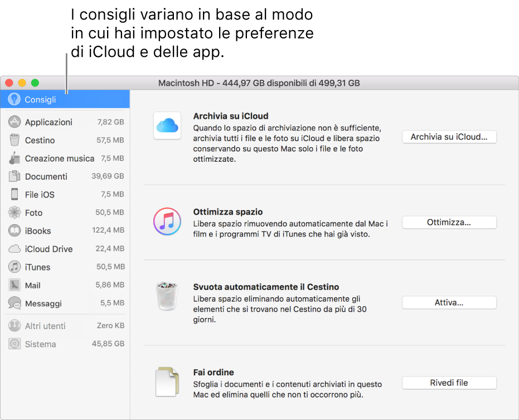Minimize the storage window with yellow button
The width and height of the screenshot is (519, 420).
tap(22, 83)
